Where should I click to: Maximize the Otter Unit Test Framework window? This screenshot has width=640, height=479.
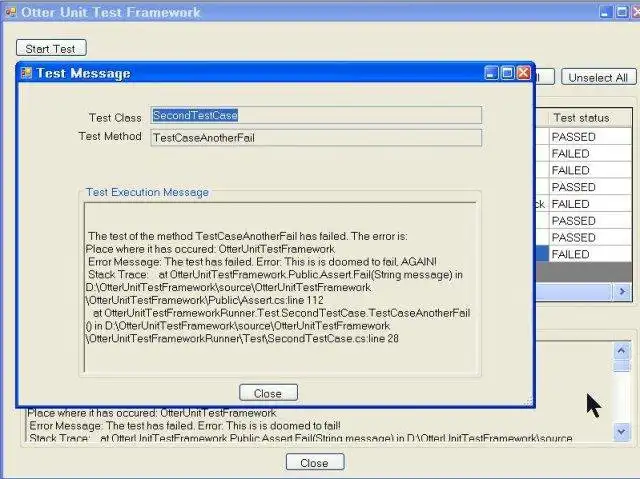coord(622,12)
